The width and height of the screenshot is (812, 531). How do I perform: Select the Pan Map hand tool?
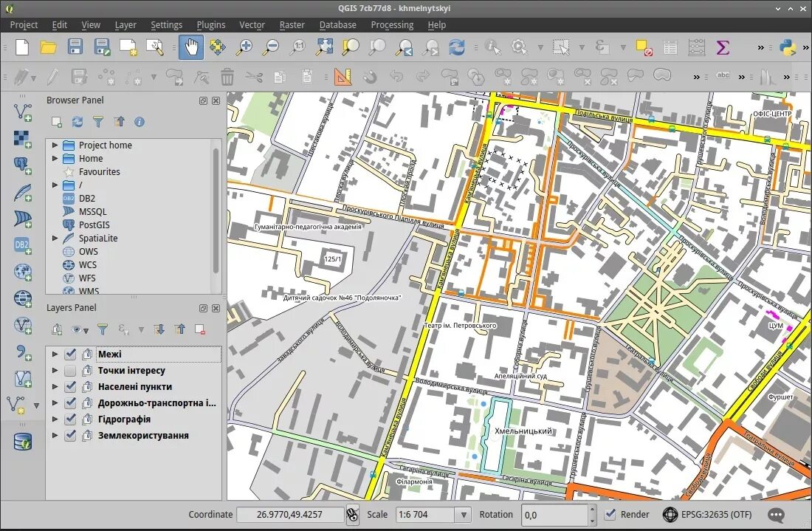tap(191, 47)
